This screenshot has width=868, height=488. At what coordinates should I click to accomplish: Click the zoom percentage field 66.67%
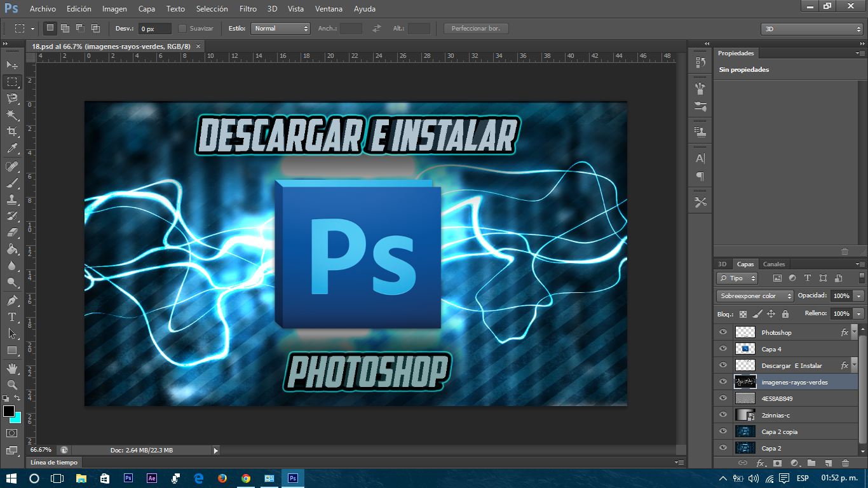pos(41,450)
